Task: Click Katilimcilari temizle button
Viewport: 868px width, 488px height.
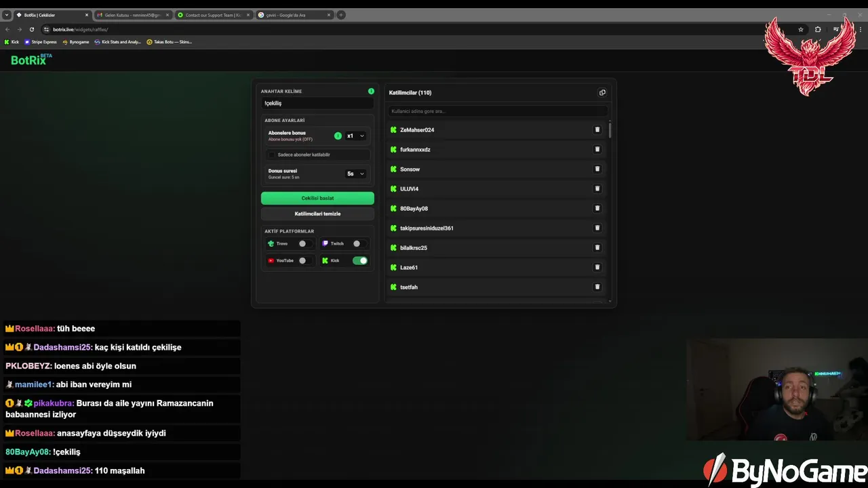Action: pyautogui.click(x=317, y=213)
